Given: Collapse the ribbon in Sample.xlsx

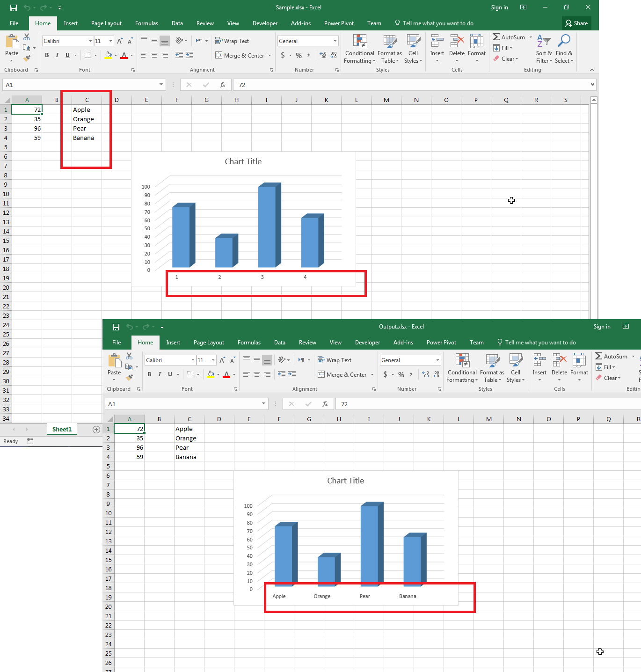Looking at the screenshot, I should pos(592,70).
